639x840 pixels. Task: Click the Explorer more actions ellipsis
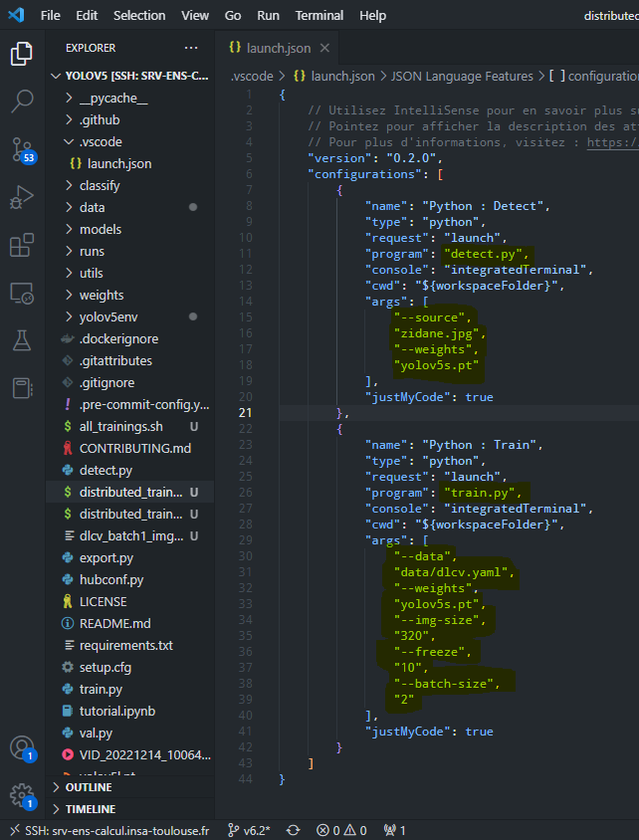(191, 48)
